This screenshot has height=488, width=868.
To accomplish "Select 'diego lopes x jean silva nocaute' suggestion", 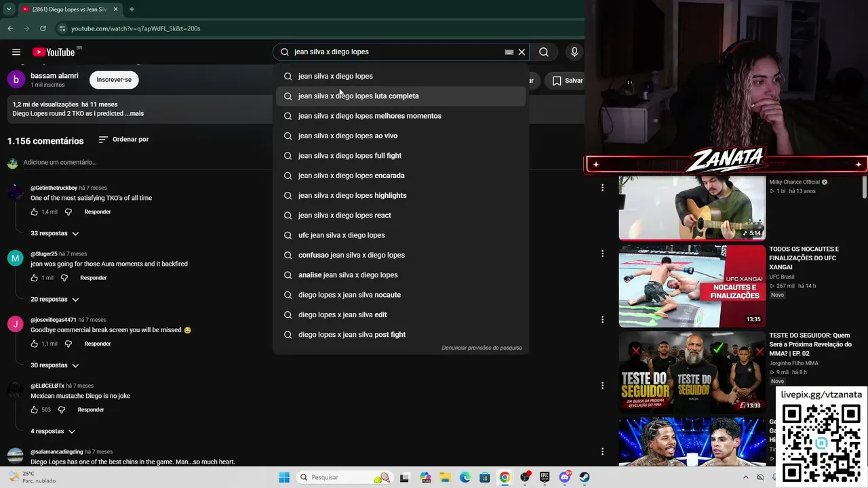I will pyautogui.click(x=401, y=295).
